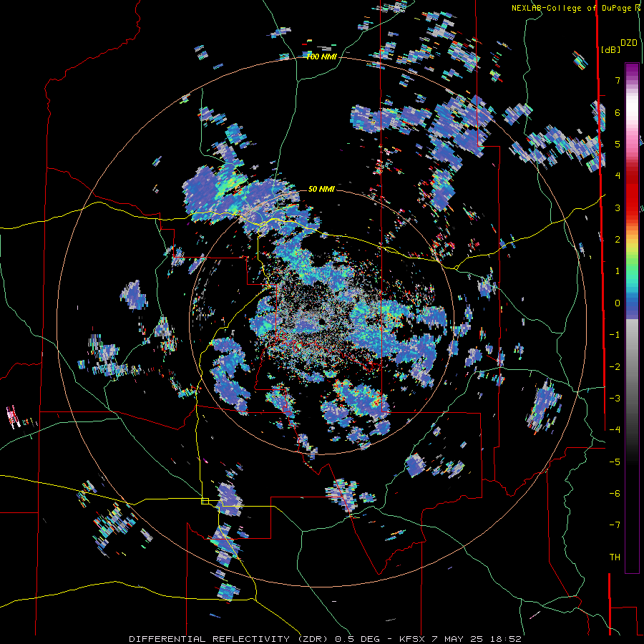Click the TH threshold label
This screenshot has height=644, width=644.
click(615, 557)
